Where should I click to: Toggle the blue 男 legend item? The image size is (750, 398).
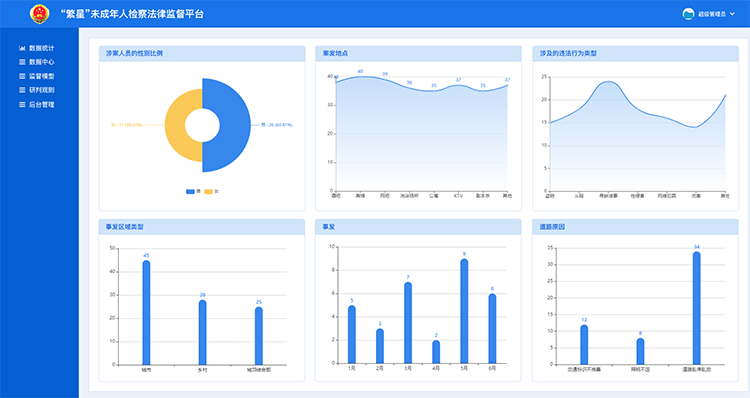193,192
